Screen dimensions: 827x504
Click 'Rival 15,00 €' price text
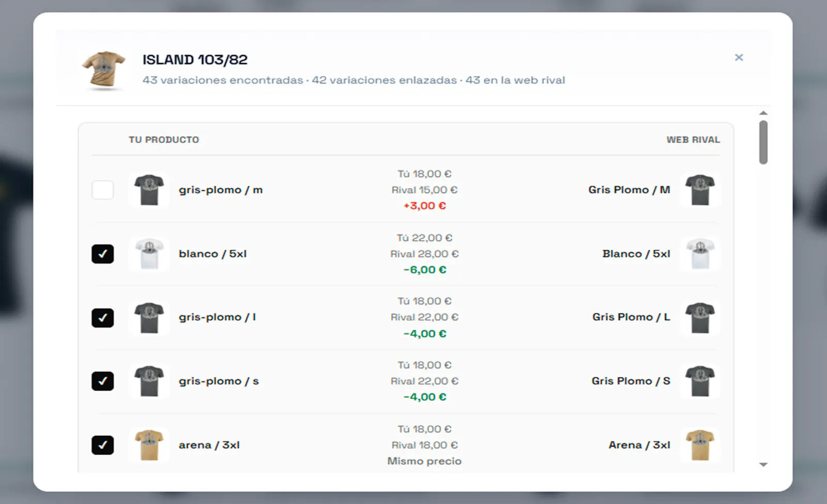(x=424, y=190)
